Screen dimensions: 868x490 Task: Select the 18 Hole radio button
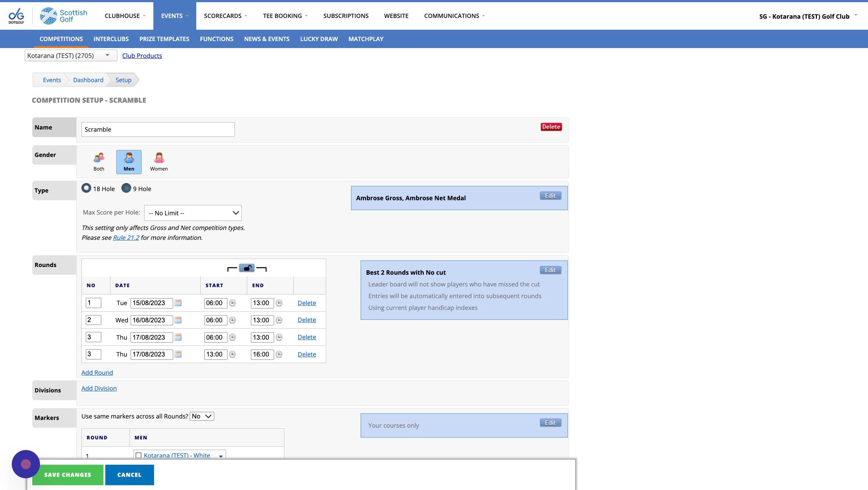click(x=86, y=188)
